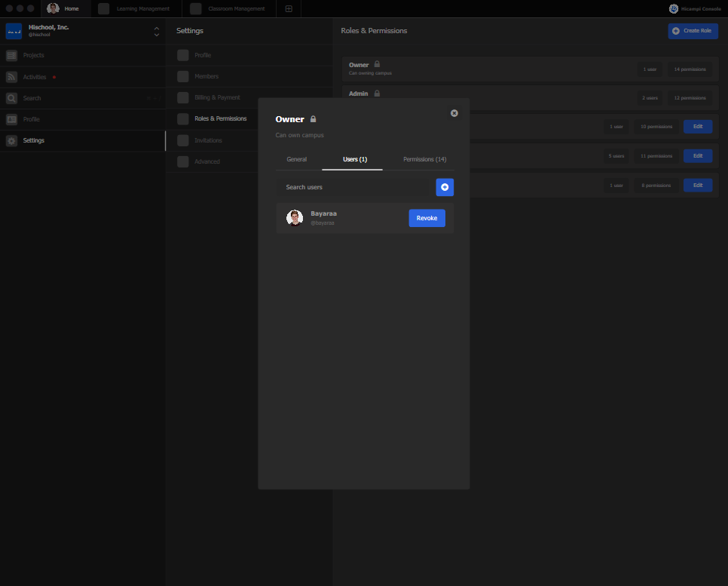The image size is (728, 586).
Task: Click the Hicampi Console logo icon
Action: pyautogui.click(x=673, y=9)
